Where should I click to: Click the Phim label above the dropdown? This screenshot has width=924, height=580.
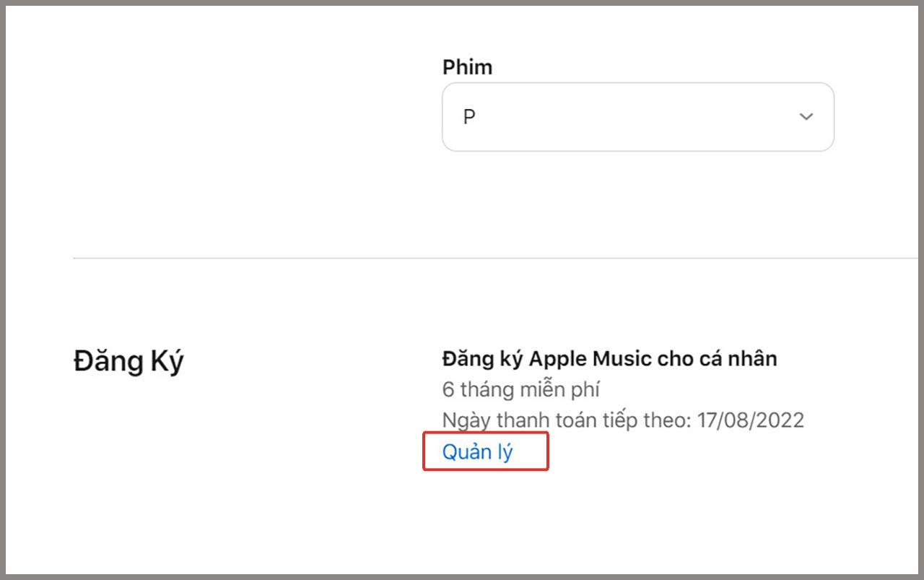[x=467, y=66]
